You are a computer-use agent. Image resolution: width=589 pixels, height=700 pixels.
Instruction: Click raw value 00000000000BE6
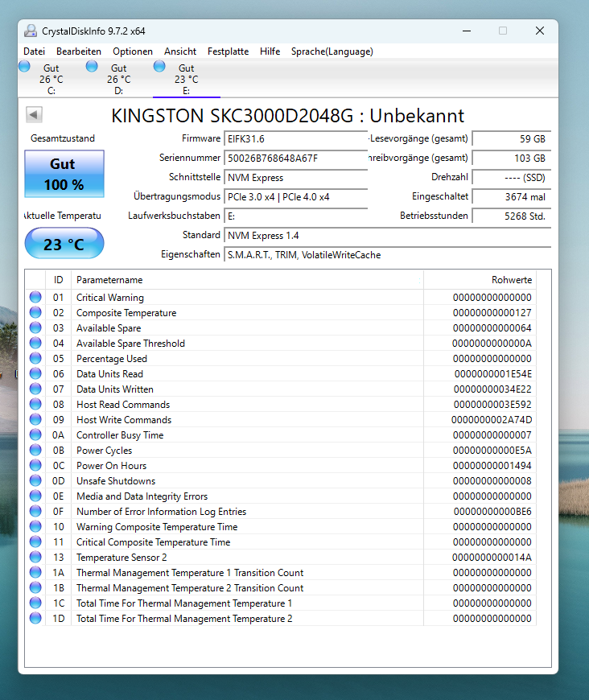click(x=492, y=512)
